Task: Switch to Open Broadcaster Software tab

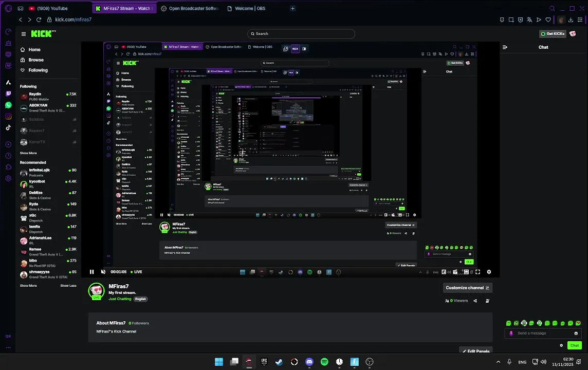Action: click(189, 8)
